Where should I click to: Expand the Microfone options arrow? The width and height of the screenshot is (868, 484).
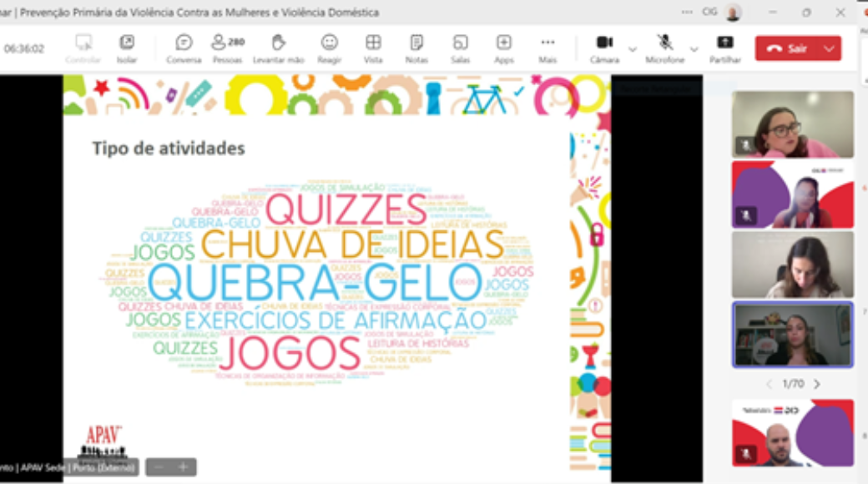click(694, 49)
